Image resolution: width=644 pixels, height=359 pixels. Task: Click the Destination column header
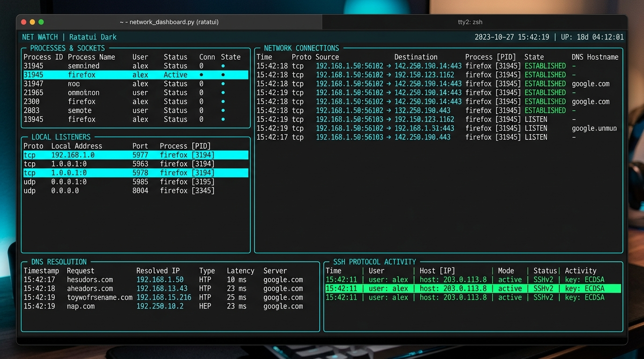click(416, 57)
